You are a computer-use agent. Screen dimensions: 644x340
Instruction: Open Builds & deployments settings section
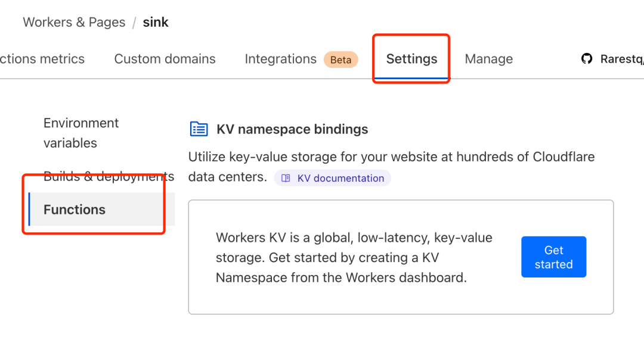pyautogui.click(x=109, y=177)
